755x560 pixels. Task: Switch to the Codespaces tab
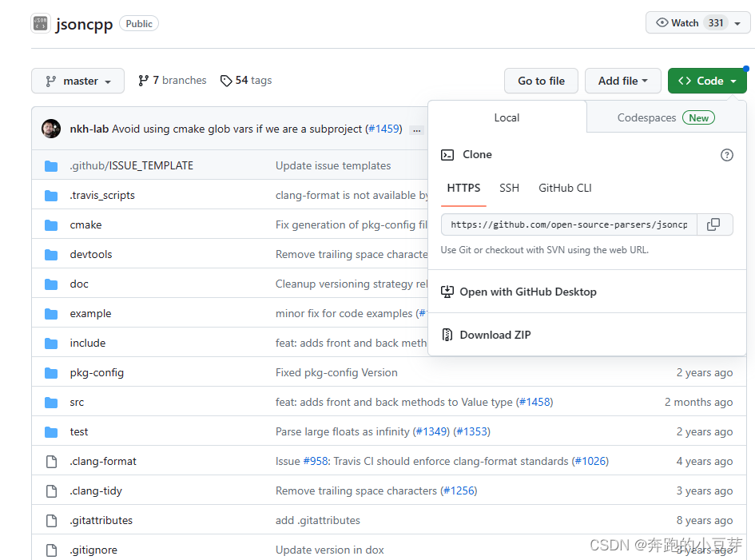646,117
